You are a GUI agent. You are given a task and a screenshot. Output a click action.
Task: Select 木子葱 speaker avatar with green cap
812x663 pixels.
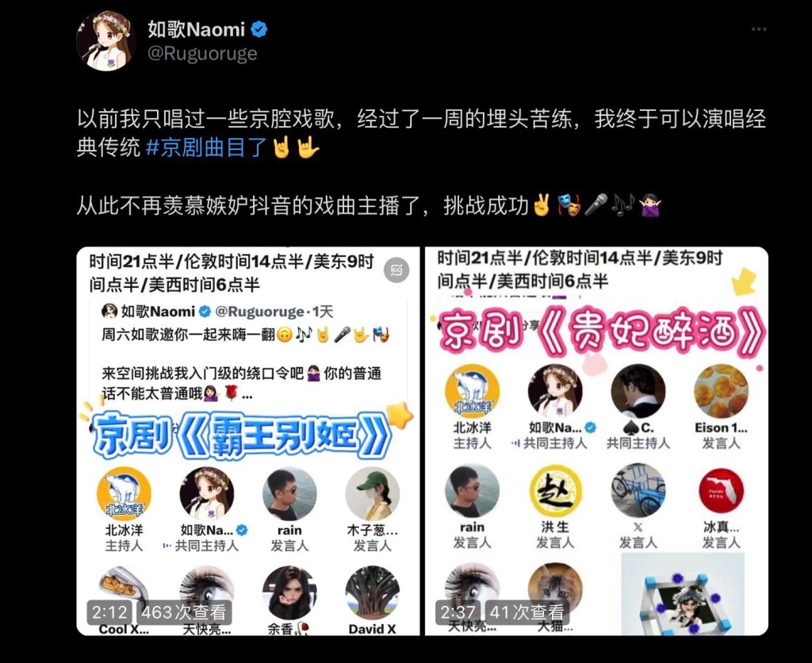373,493
